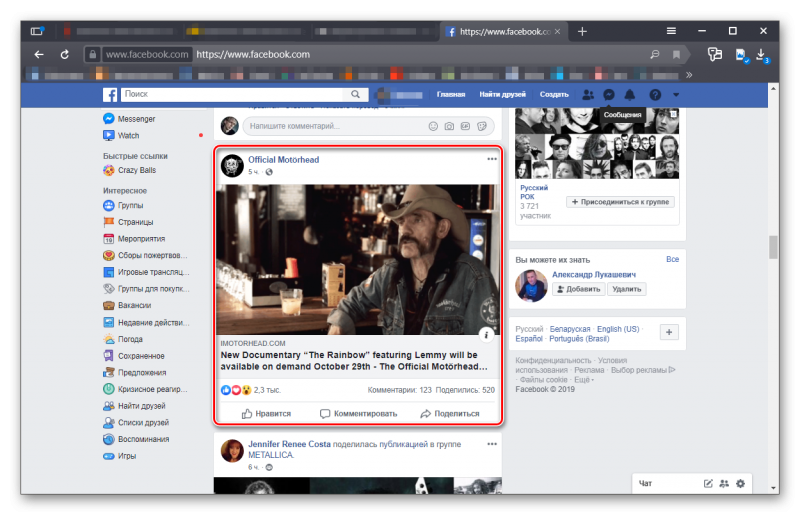Open Предложения in sidebar
The height and width of the screenshot is (515, 800).
pyautogui.click(x=135, y=373)
